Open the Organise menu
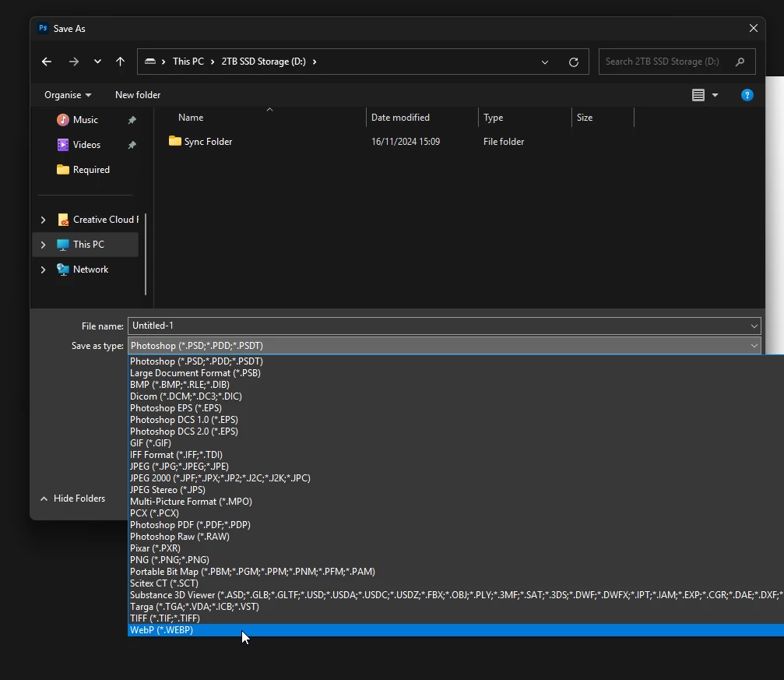The width and height of the screenshot is (784, 680). (x=68, y=95)
